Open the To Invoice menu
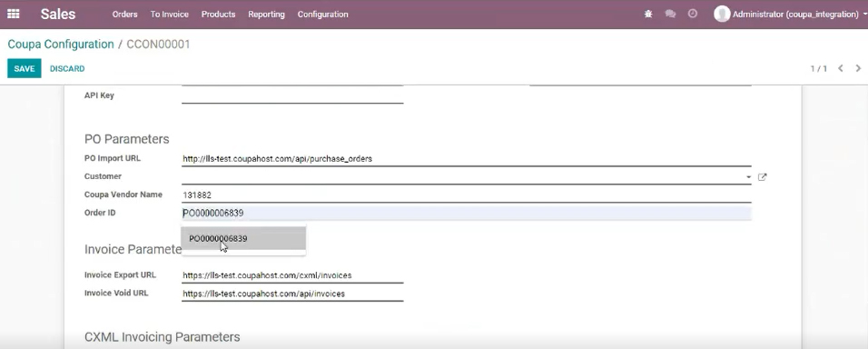The height and width of the screenshot is (349, 868). (x=170, y=15)
